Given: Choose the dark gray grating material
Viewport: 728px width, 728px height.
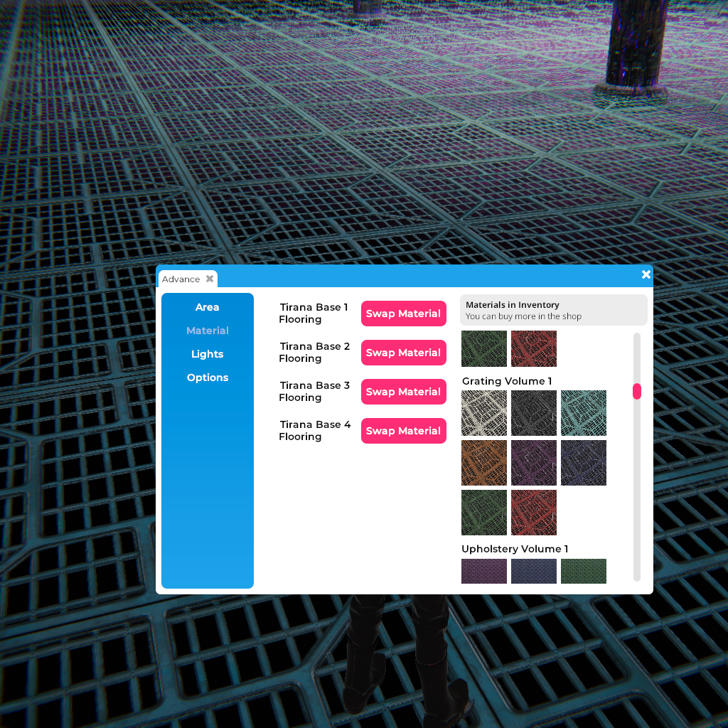Looking at the screenshot, I should pos(534,413).
